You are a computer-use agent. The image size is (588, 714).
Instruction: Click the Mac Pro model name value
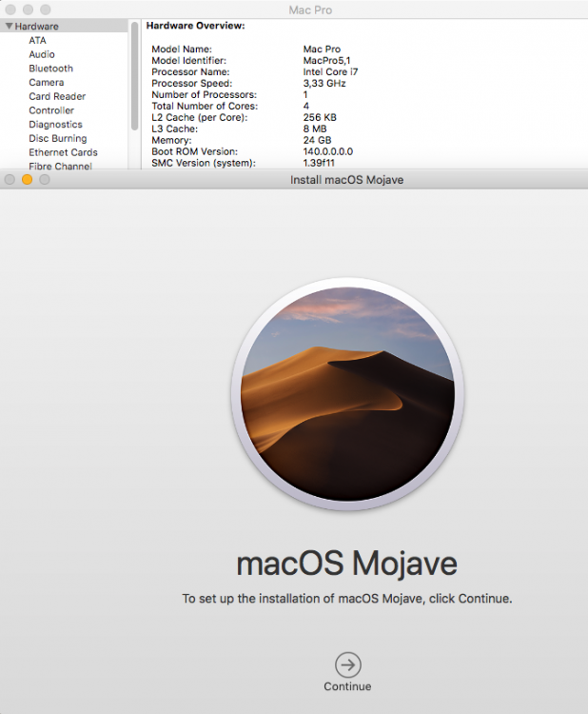pos(322,50)
